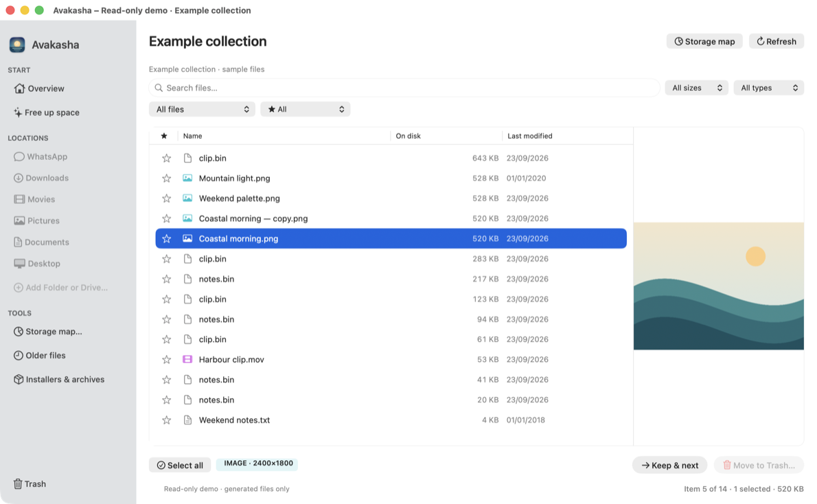Click the Coastal morning preview image
Viewport: 817px width, 504px height.
[x=719, y=286]
